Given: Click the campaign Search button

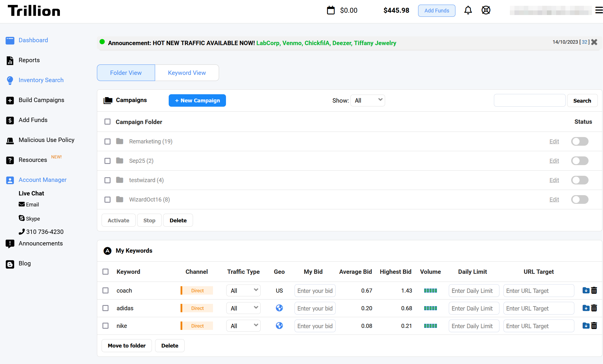Looking at the screenshot, I should (x=582, y=101).
